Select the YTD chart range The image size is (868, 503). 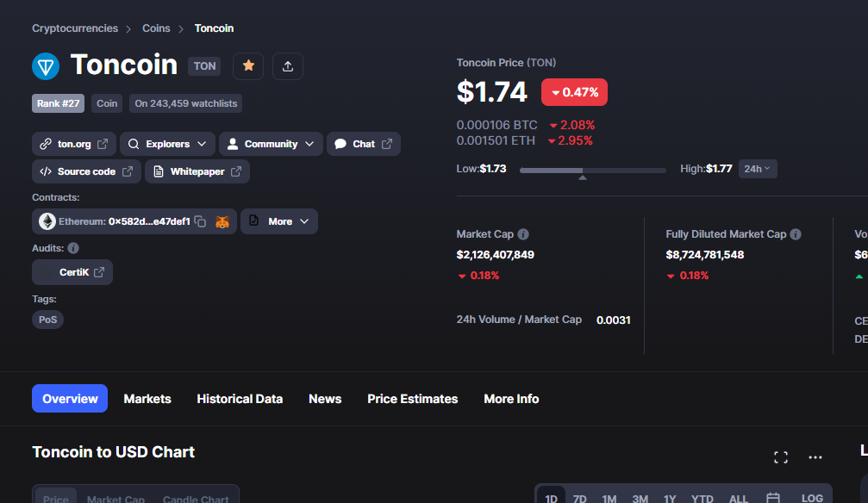coord(702,499)
